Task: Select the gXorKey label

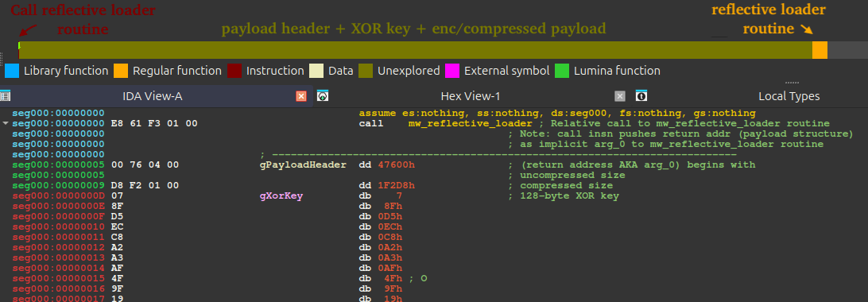Action: pos(281,196)
